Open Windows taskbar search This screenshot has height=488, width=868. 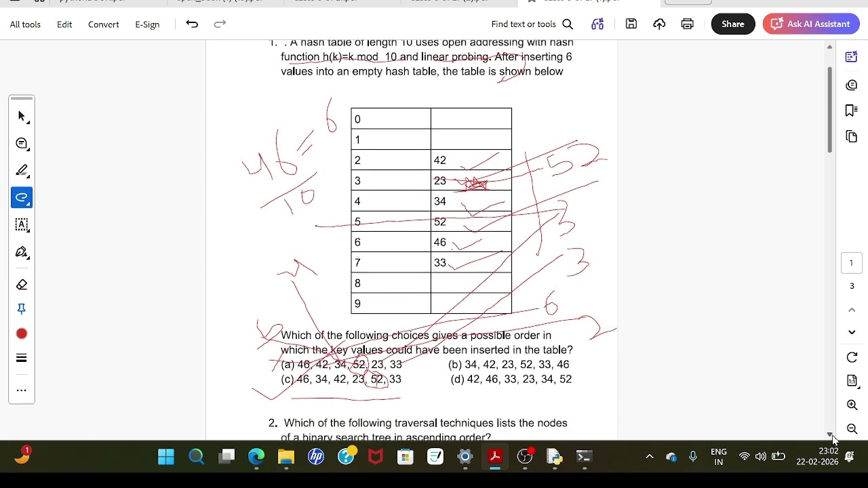point(197,457)
